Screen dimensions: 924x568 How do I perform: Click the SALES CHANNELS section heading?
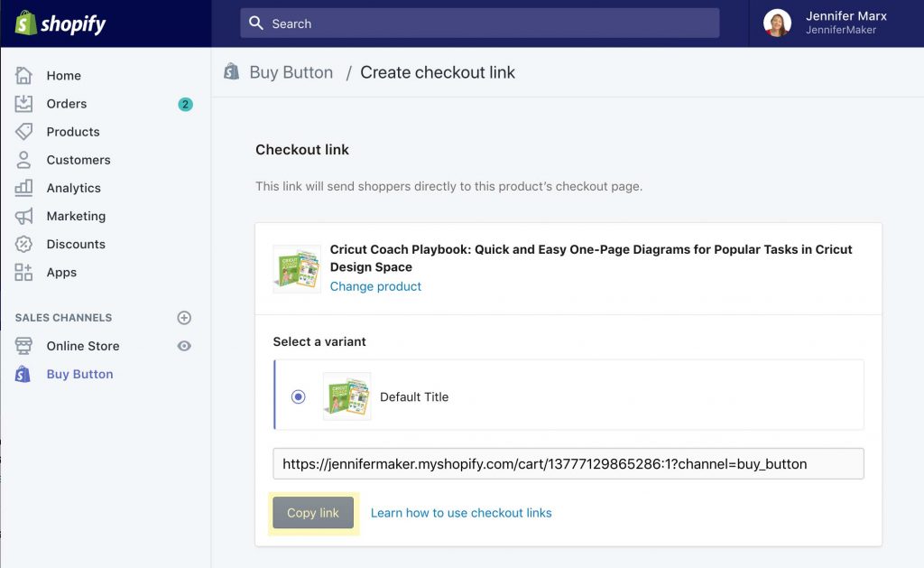[x=63, y=318]
